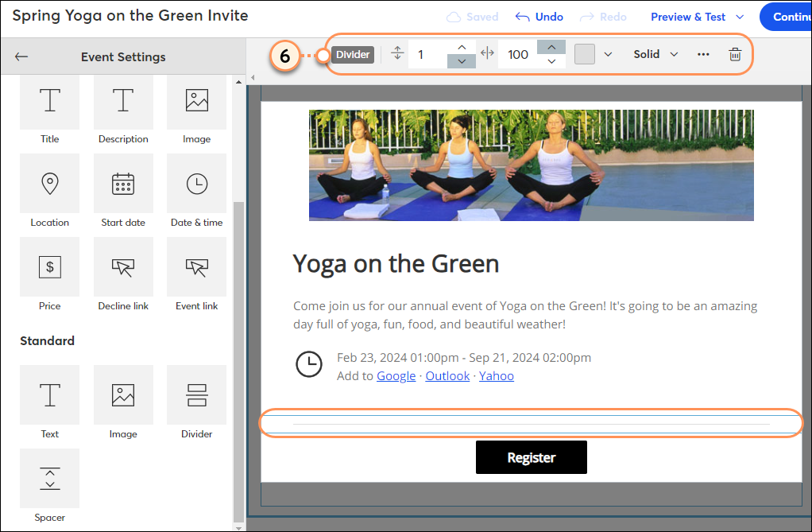812x532 pixels.
Task: Add a Title block
Action: (50, 111)
